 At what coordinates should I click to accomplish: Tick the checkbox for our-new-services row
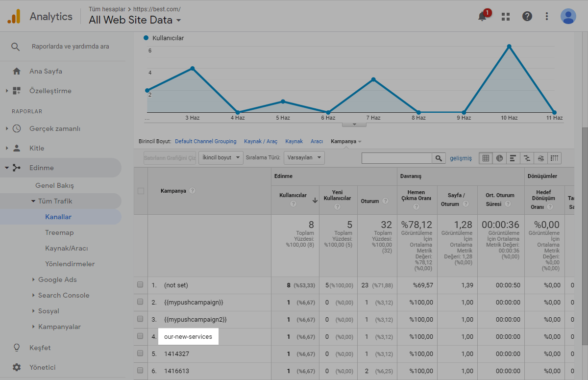click(140, 336)
